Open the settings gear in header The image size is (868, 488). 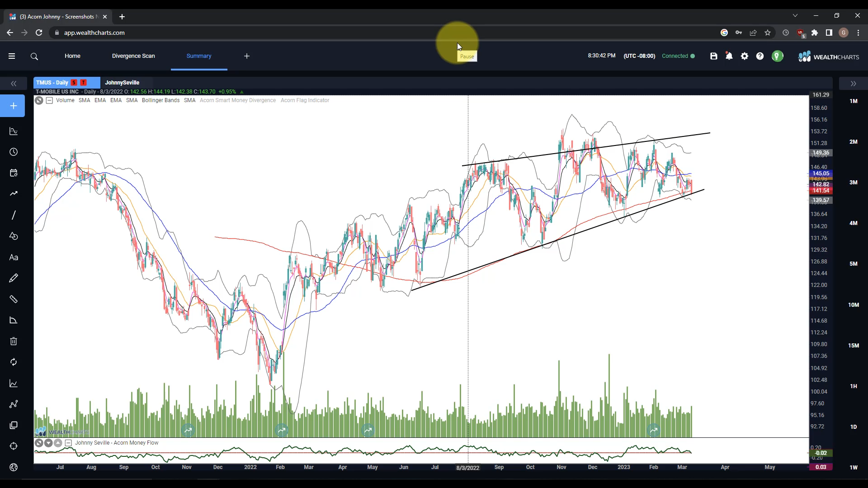tap(745, 56)
